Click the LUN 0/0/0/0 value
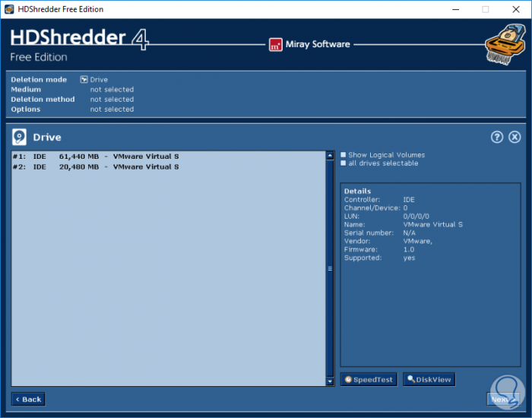 pos(416,216)
